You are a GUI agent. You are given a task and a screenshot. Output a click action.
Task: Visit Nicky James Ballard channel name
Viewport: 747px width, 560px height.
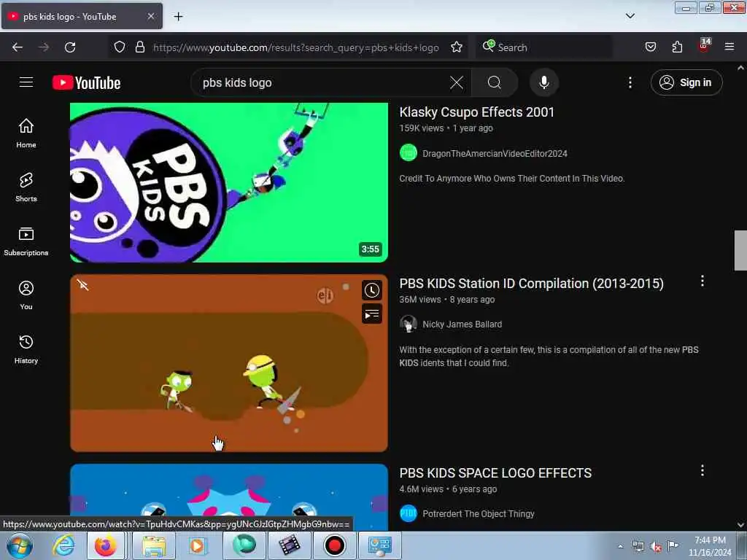(462, 324)
